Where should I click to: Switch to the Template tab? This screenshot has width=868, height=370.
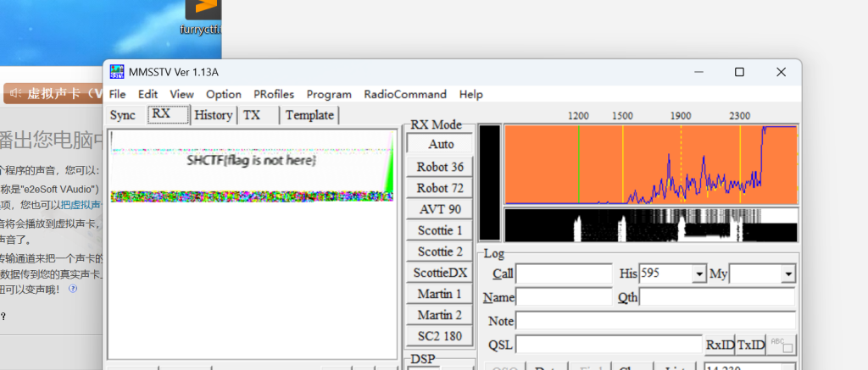pyautogui.click(x=309, y=115)
